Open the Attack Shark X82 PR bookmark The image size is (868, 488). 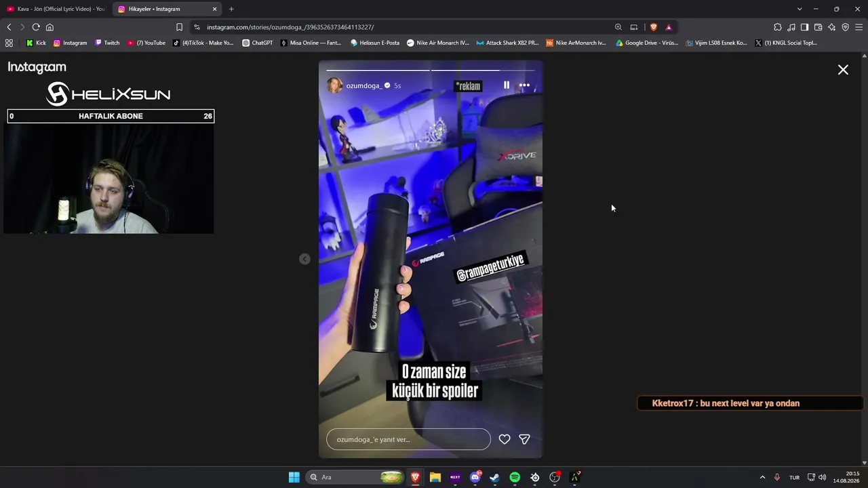[507, 43]
